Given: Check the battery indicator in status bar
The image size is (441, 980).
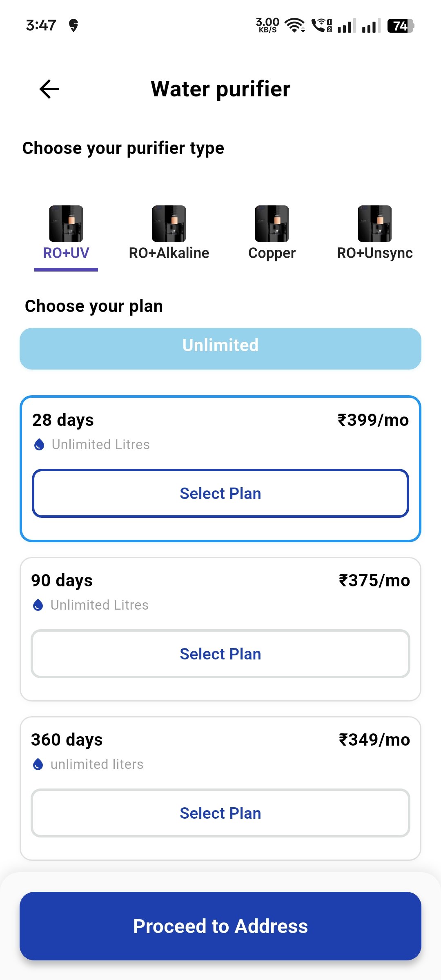Looking at the screenshot, I should pyautogui.click(x=401, y=26).
